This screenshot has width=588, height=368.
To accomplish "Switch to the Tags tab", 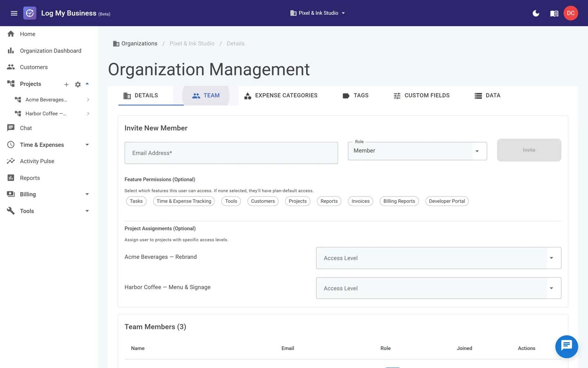I will pyautogui.click(x=355, y=96).
